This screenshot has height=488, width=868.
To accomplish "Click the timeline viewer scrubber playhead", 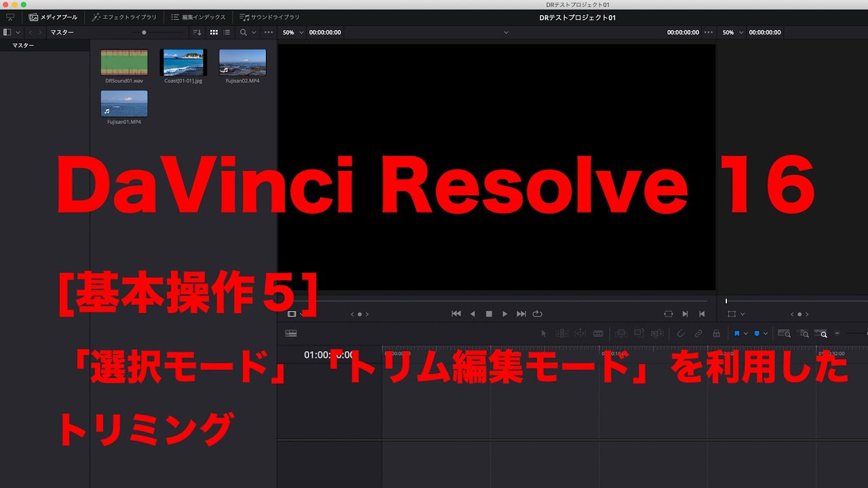I will 726,301.
